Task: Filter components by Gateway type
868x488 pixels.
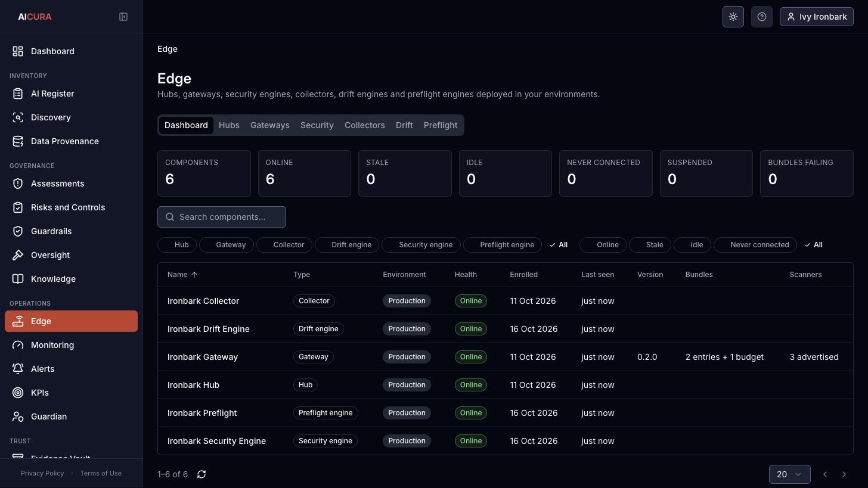Action: click(x=227, y=245)
